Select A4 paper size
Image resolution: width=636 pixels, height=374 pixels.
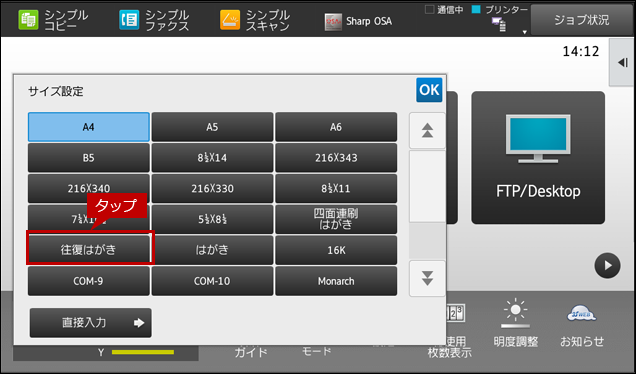[89, 127]
